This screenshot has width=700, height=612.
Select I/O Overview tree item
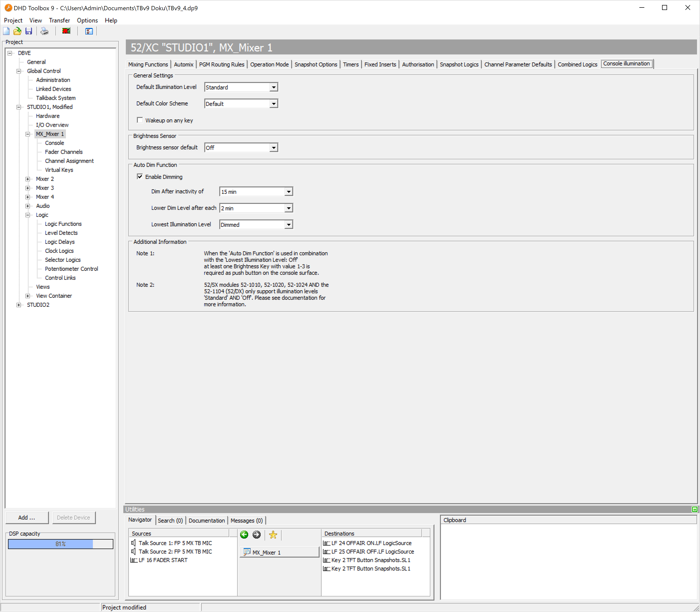(52, 125)
